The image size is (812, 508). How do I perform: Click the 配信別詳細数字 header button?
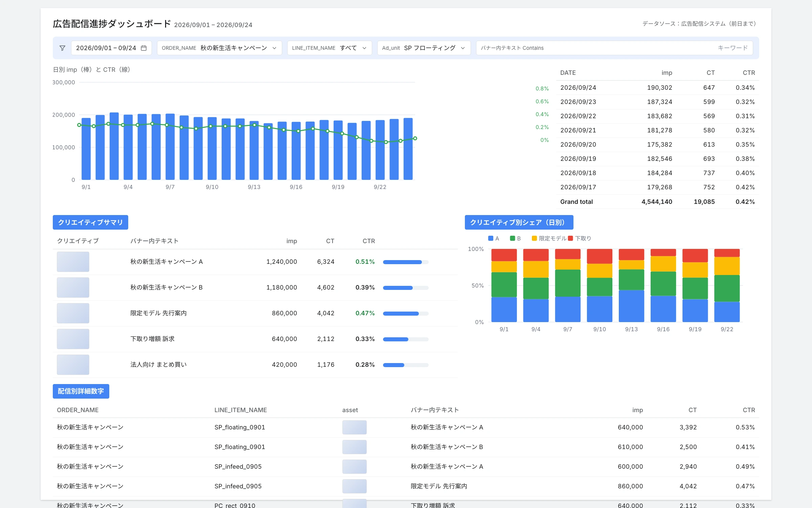click(x=81, y=391)
